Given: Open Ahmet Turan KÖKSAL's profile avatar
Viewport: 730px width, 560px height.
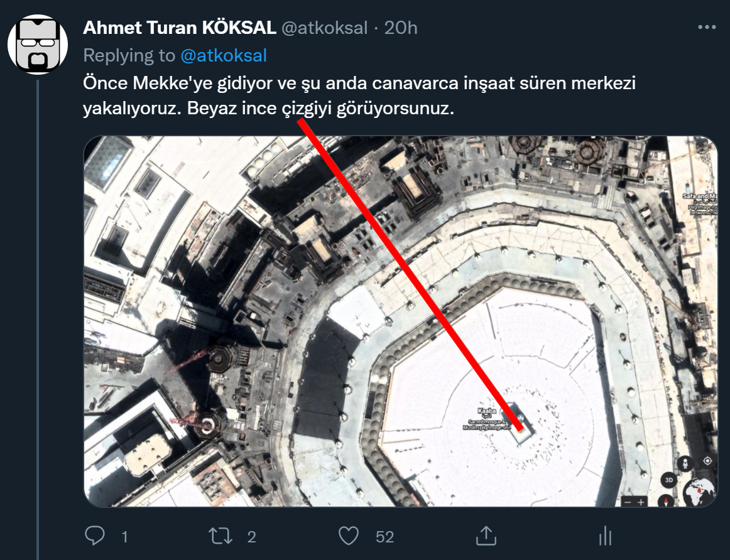Looking at the screenshot, I should (38, 45).
